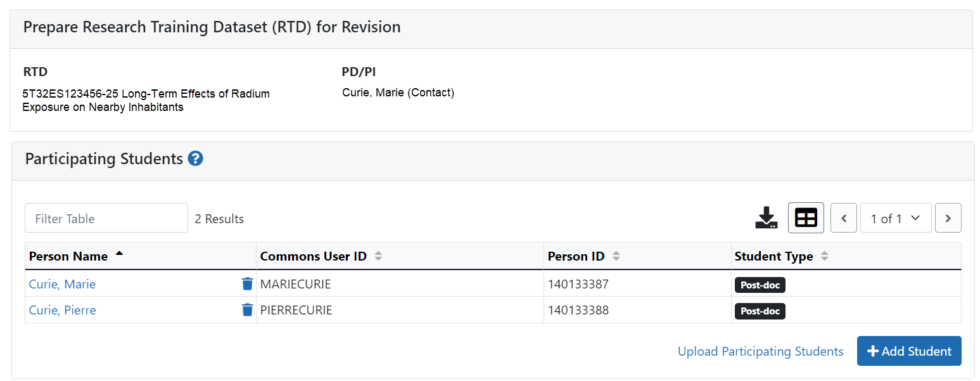Click the download table data icon

coord(767,218)
